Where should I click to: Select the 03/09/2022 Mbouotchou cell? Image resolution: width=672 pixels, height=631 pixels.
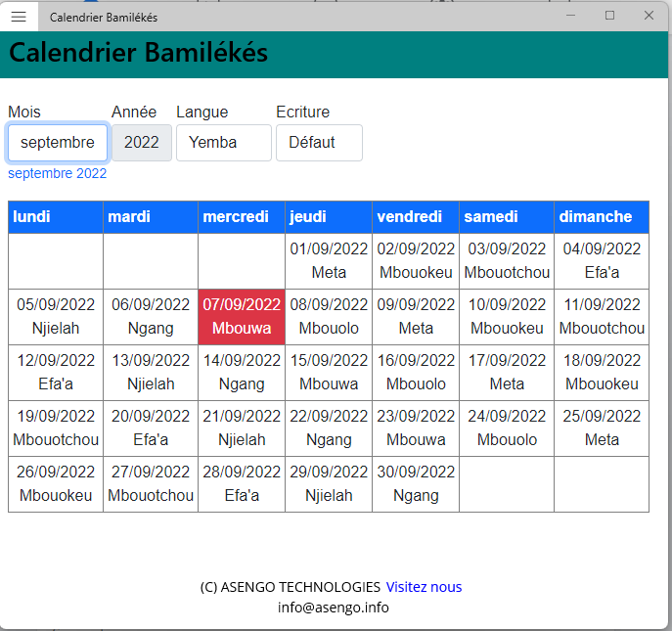(507, 261)
